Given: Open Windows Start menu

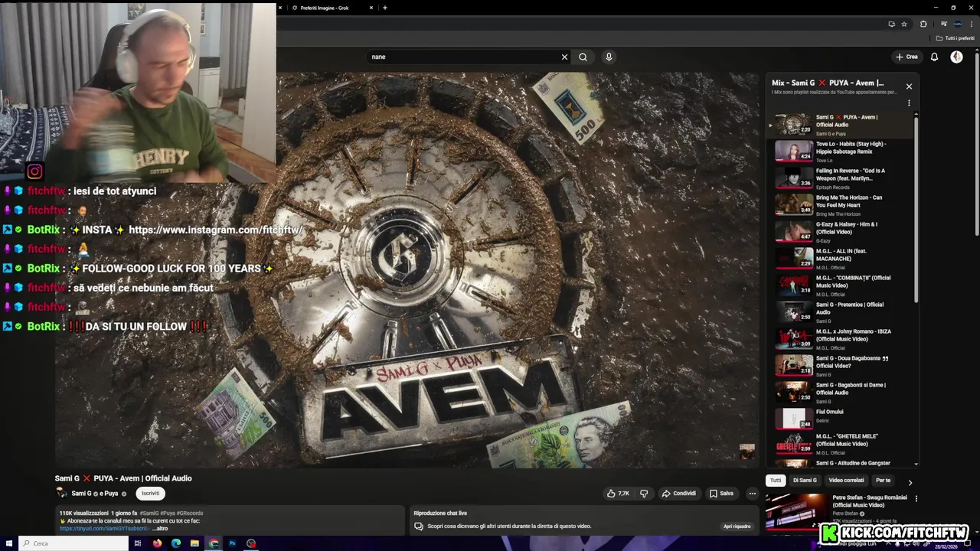Looking at the screenshot, I should click(8, 543).
